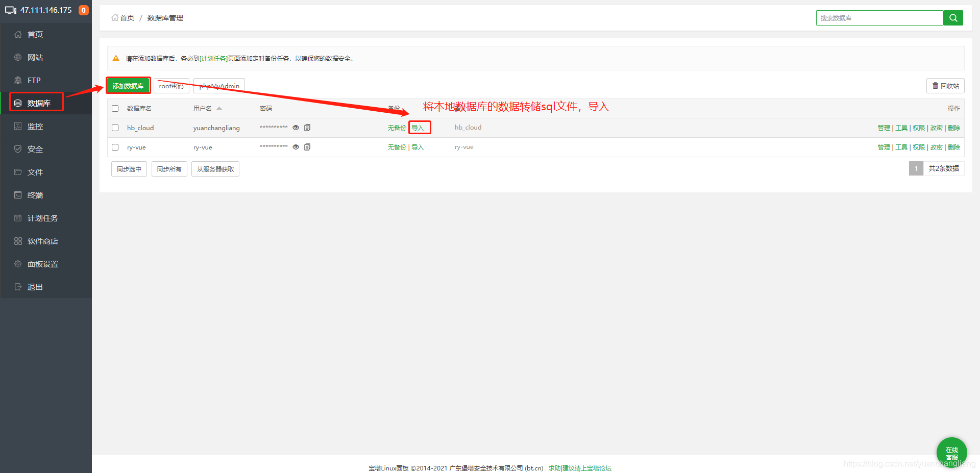Click the home icon beside 首页 in sidebar
Viewport: 980px width, 473px height.
18,34
